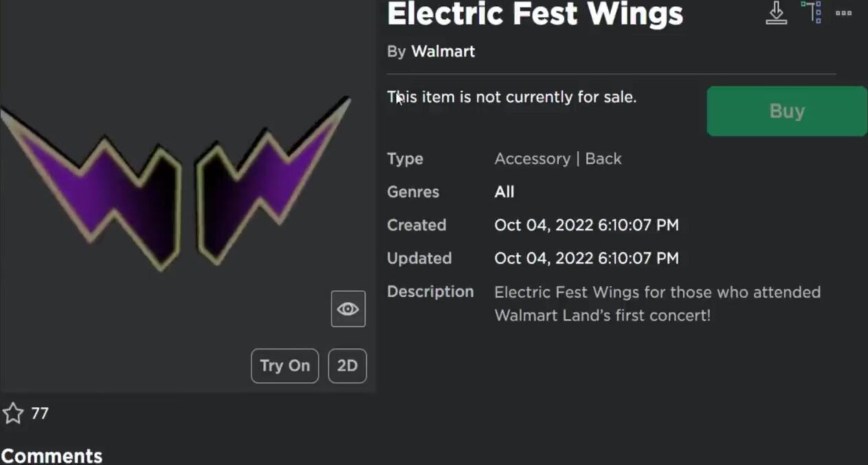Open the asset dependency tree icon
Image resolution: width=868 pixels, height=465 pixels.
pos(812,12)
